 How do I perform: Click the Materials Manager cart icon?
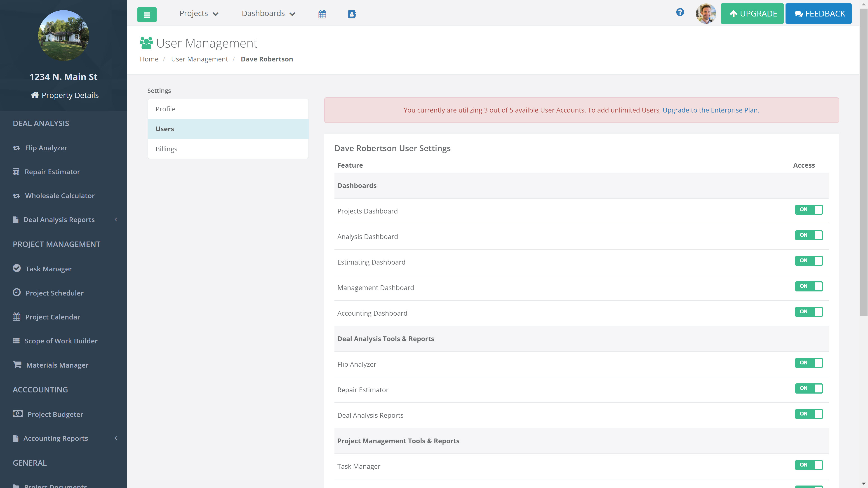coord(17,365)
